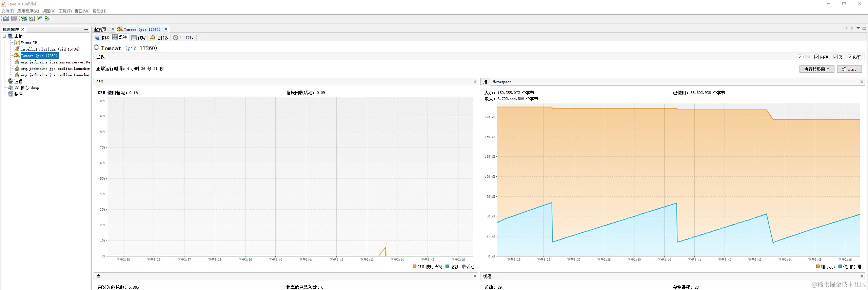Switch to the Metaspace chart tab
This screenshot has height=290, width=868.
pyautogui.click(x=502, y=82)
